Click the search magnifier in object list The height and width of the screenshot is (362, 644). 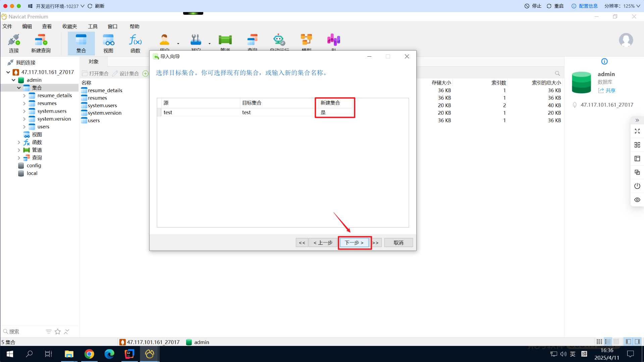[x=557, y=73]
